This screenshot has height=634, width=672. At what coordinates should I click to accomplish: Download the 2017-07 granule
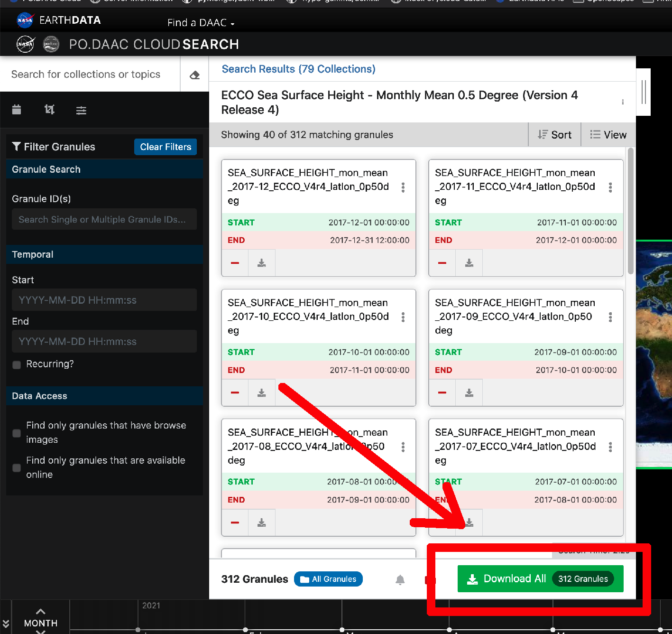(469, 523)
